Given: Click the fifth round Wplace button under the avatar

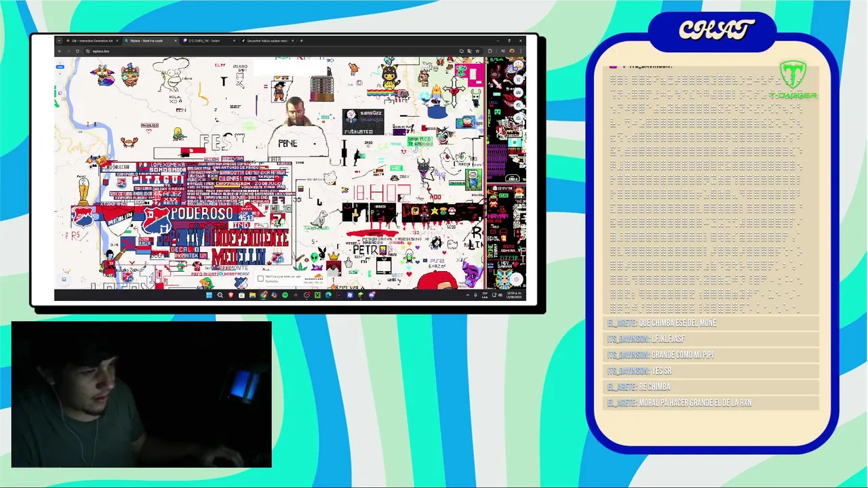Looking at the screenshot, I should 518,118.
